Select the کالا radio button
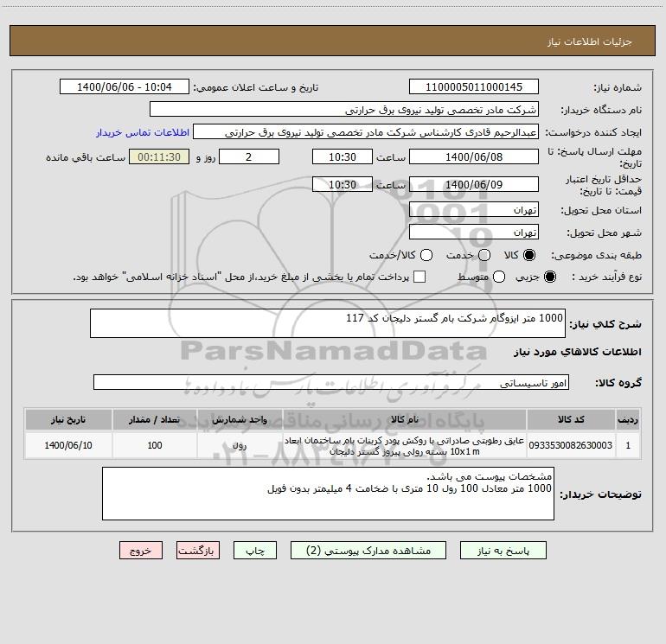 point(529,255)
